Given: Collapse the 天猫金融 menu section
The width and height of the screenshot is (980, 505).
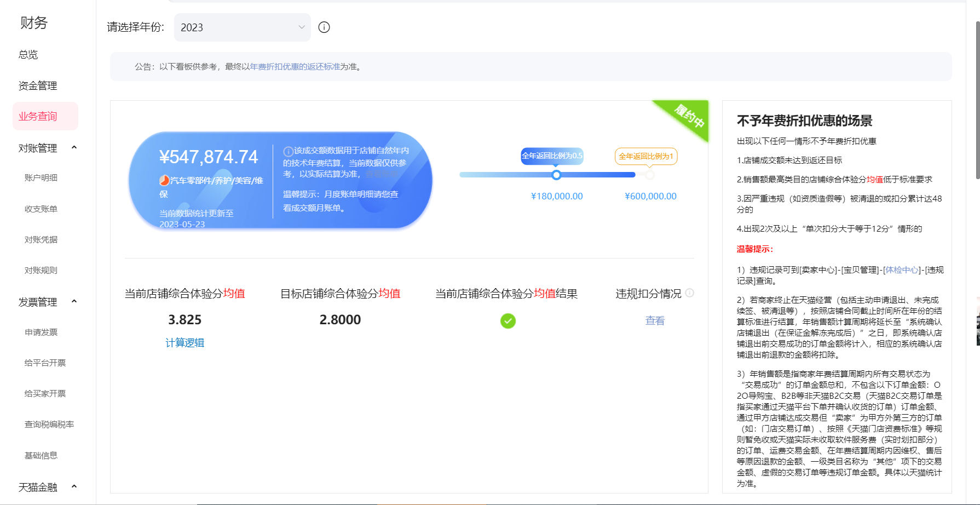Looking at the screenshot, I should click(x=74, y=486).
